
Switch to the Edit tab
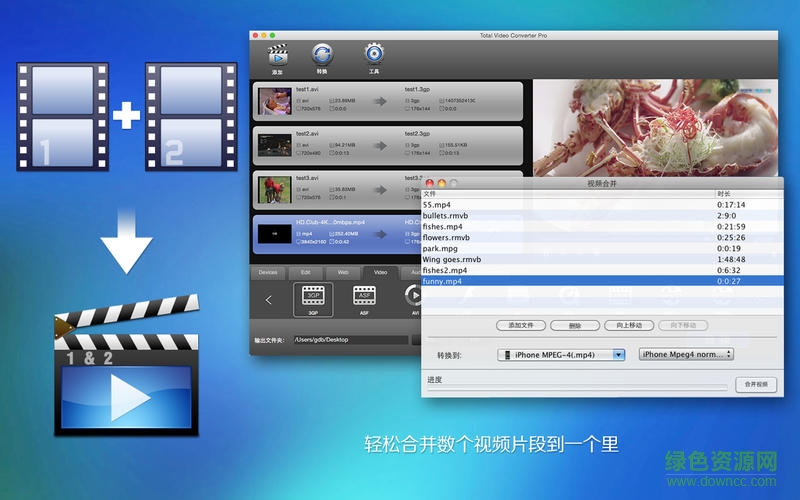point(305,272)
